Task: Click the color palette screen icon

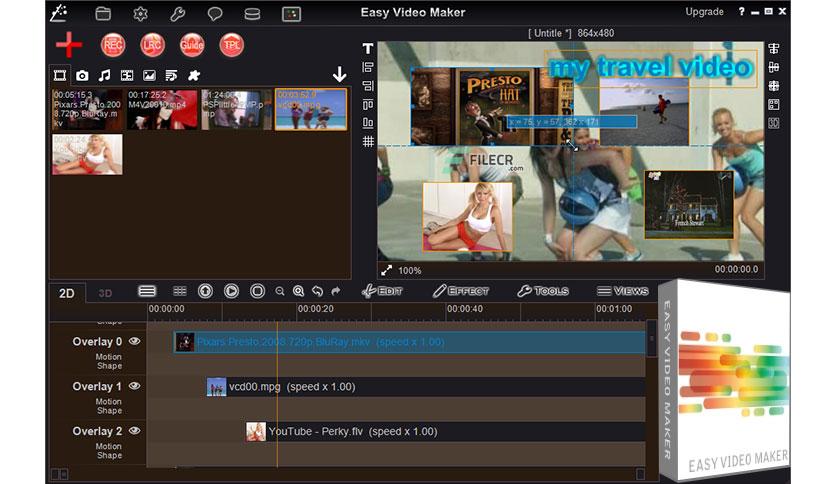Action: 291,14
